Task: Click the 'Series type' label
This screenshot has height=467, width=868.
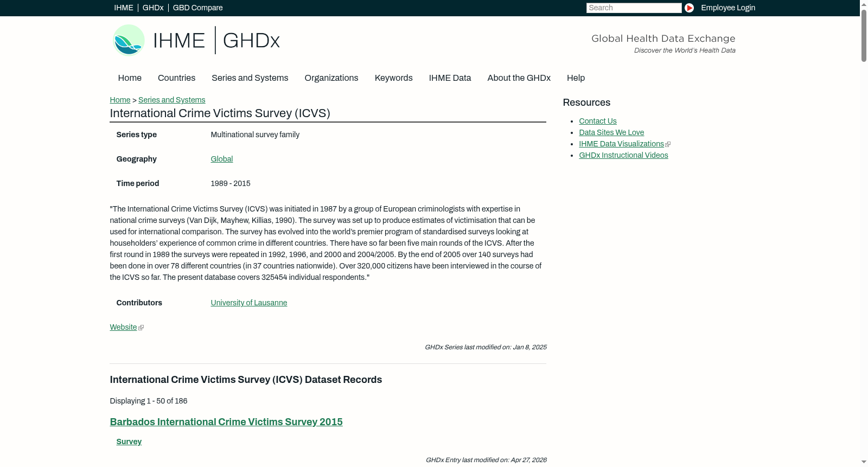Action: point(137,135)
